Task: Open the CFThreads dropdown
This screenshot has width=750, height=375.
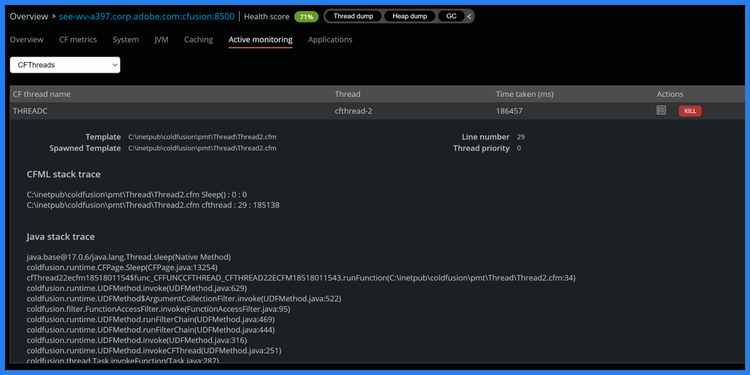Action: [x=65, y=65]
